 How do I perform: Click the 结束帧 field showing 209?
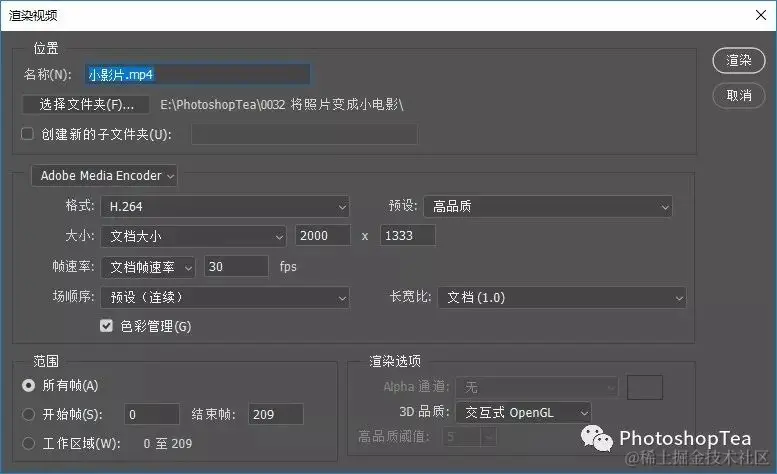[x=276, y=414]
